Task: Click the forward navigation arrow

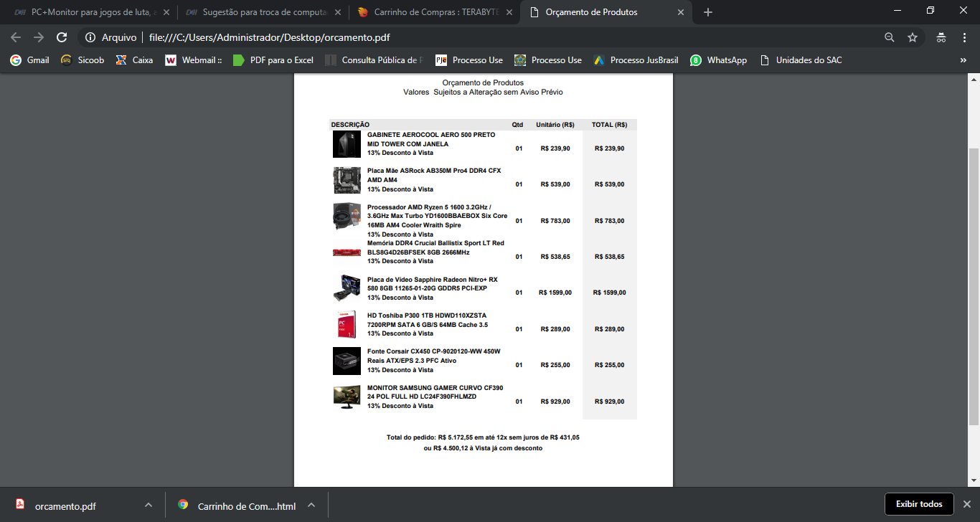Action: (x=39, y=37)
